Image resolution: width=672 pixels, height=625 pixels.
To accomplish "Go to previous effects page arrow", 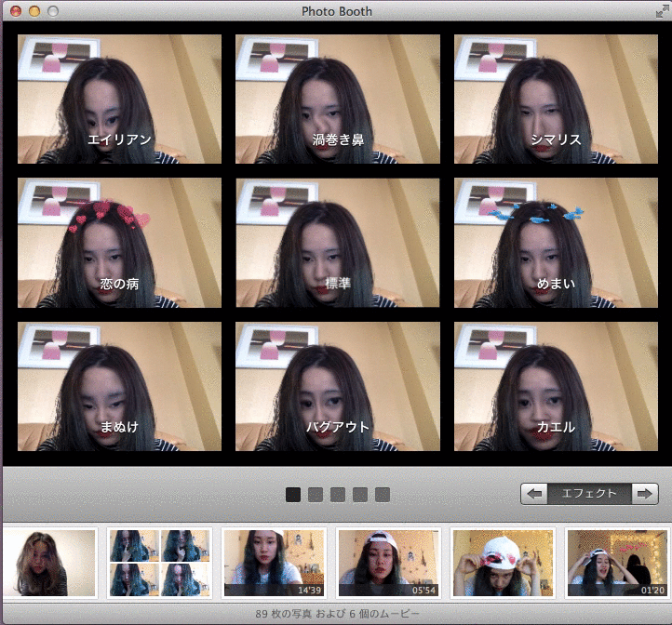I will pyautogui.click(x=534, y=494).
